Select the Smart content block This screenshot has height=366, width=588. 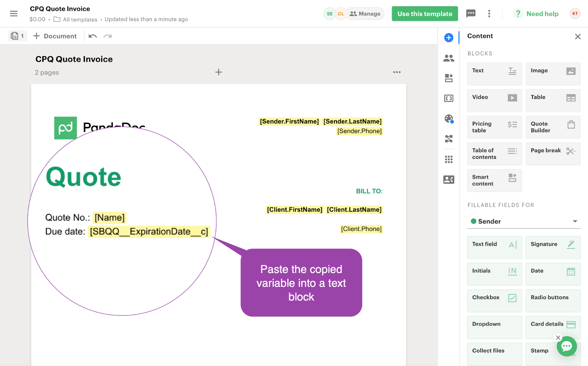coord(494,180)
